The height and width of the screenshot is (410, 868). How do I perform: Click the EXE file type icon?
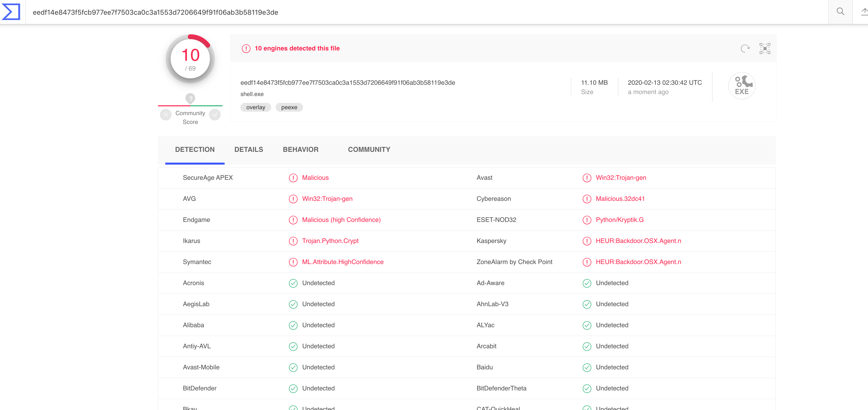click(742, 85)
